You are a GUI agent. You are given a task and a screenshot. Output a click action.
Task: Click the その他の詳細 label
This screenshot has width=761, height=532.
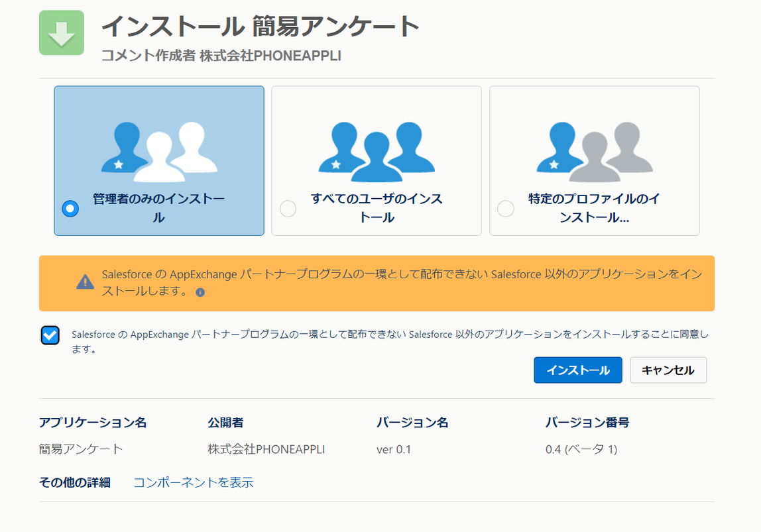tap(75, 482)
